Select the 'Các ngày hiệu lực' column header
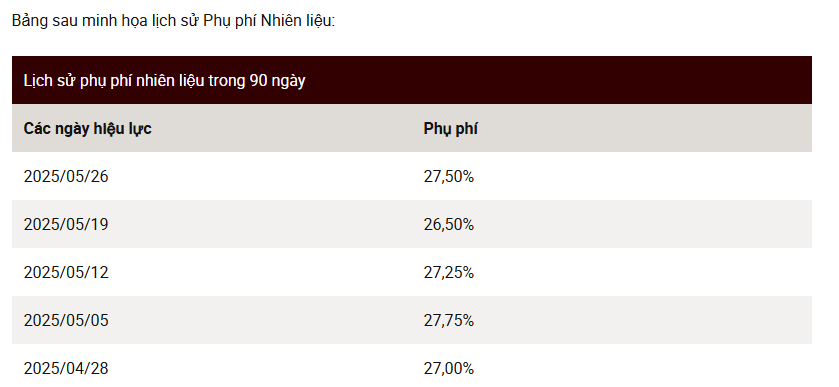 click(x=87, y=129)
